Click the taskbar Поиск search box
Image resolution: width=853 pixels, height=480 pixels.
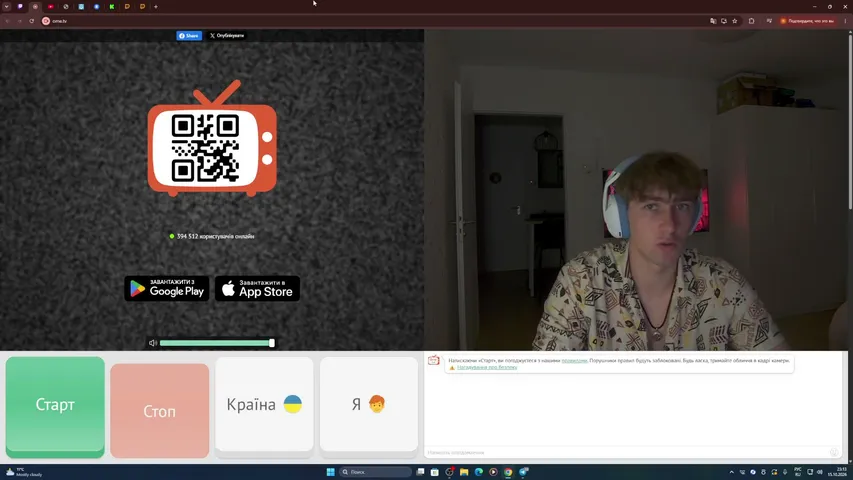click(x=375, y=472)
